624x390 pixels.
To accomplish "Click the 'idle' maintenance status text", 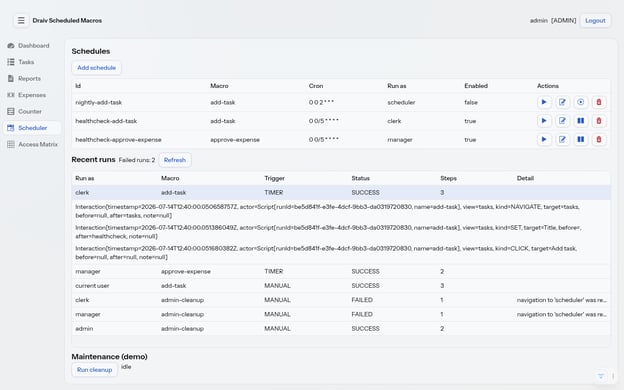I will (x=126, y=367).
